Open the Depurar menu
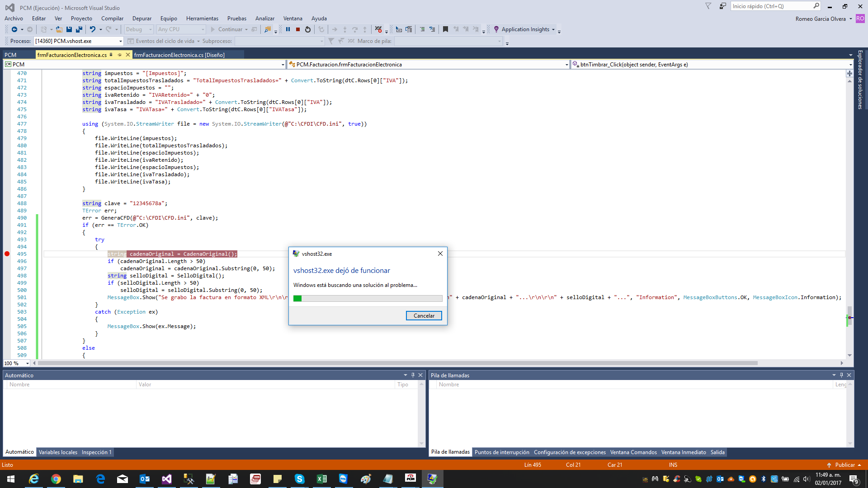 (x=142, y=19)
